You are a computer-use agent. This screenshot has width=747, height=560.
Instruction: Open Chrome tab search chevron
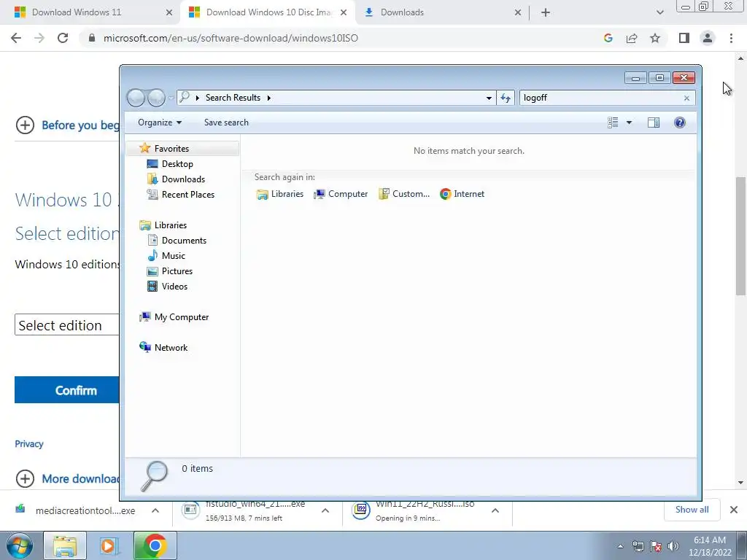coord(659,12)
